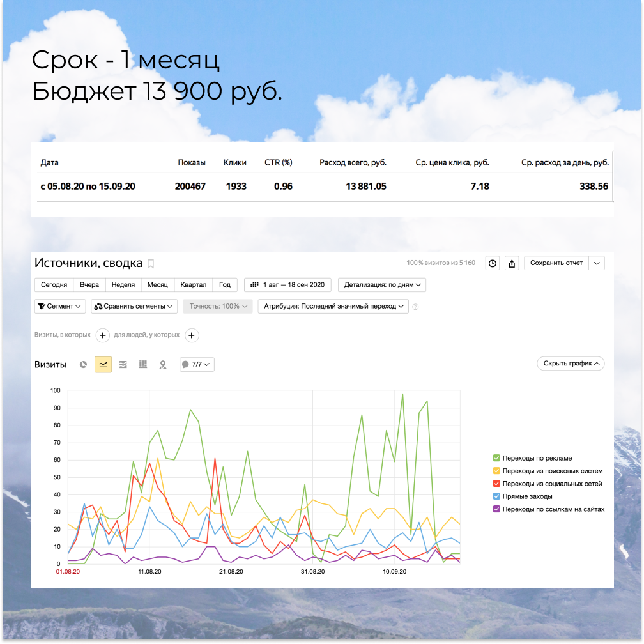The width and height of the screenshot is (644, 644).
Task: Toggle Переходы из поисковых систем checkbox
Action: pos(496,471)
